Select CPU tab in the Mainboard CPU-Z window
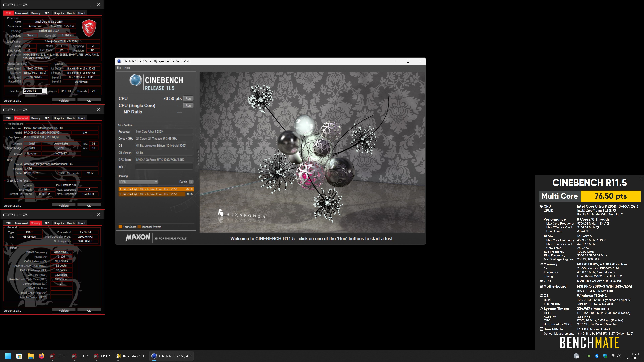The width and height of the screenshot is (644, 362). click(x=8, y=118)
